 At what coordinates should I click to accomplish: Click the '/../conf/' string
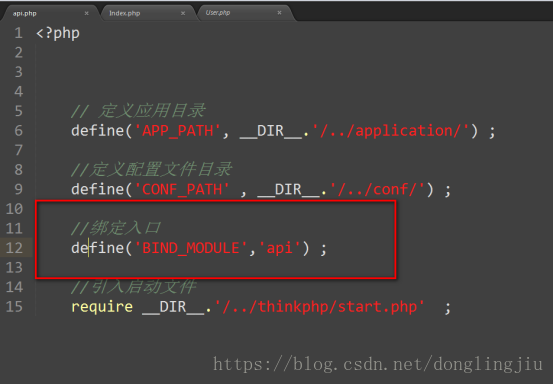(x=377, y=190)
